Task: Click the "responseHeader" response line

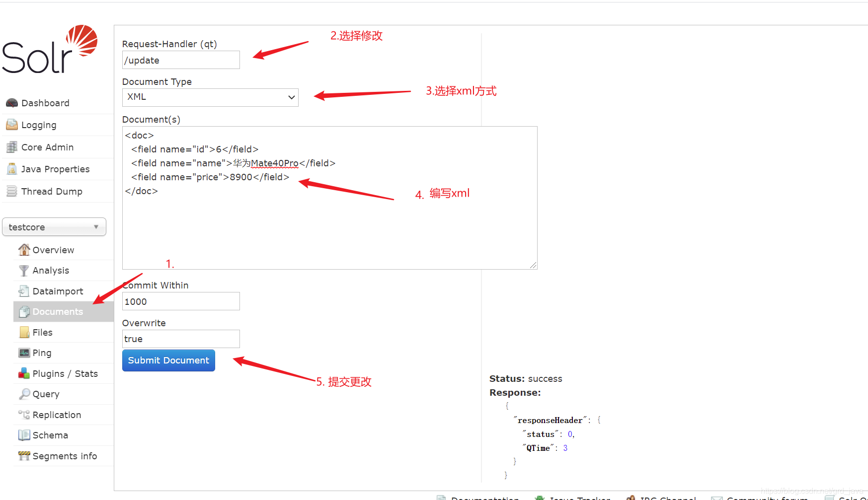Action: click(x=557, y=420)
